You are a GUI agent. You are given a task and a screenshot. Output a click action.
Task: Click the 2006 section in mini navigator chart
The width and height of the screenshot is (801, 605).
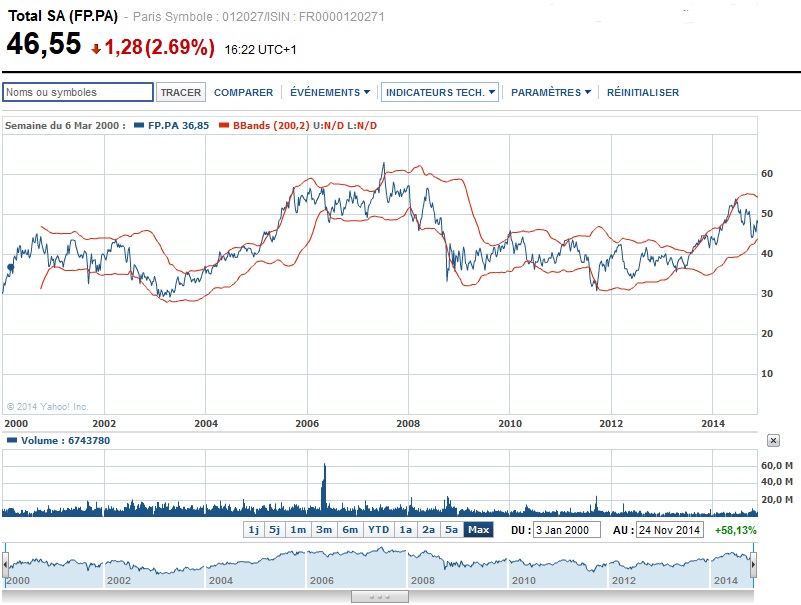point(356,566)
